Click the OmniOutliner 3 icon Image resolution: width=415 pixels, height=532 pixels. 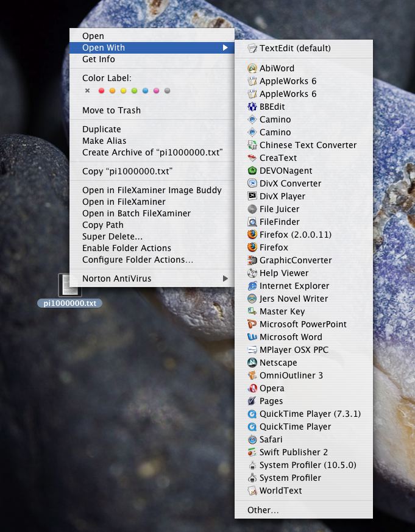(252, 375)
